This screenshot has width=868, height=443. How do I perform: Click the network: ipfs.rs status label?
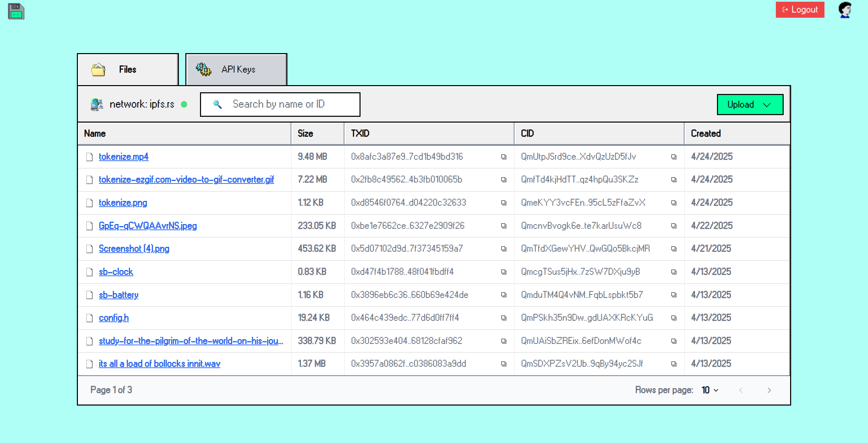click(142, 104)
